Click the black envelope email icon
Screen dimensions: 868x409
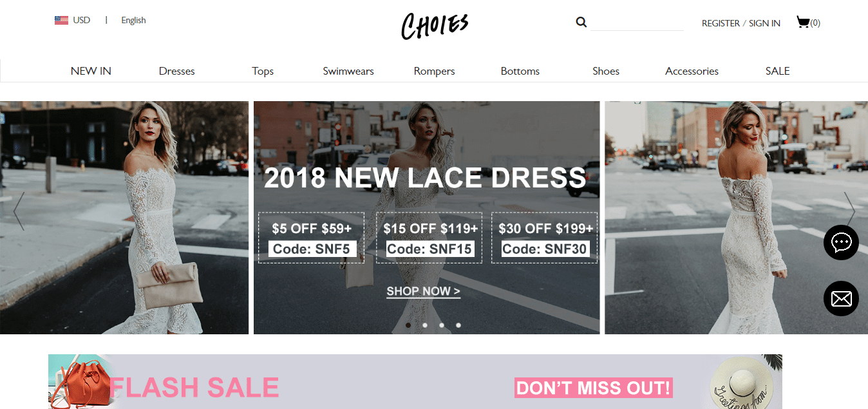(x=841, y=299)
